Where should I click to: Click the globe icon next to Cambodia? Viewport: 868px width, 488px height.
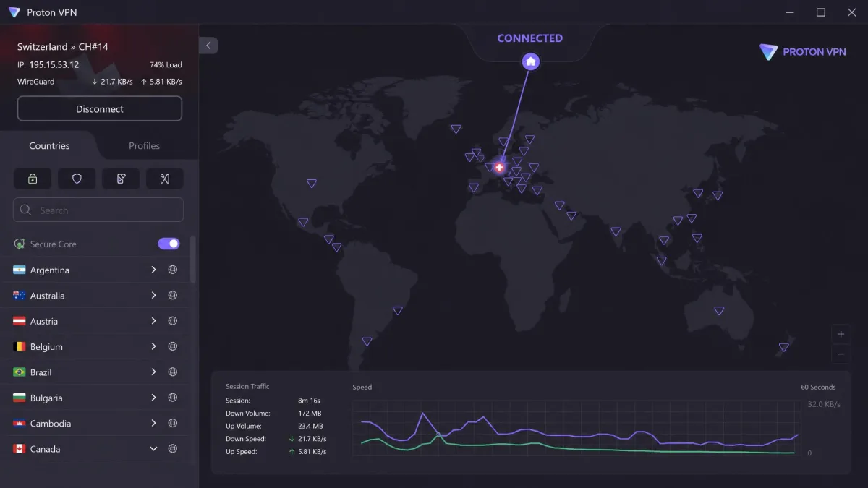[x=173, y=423]
